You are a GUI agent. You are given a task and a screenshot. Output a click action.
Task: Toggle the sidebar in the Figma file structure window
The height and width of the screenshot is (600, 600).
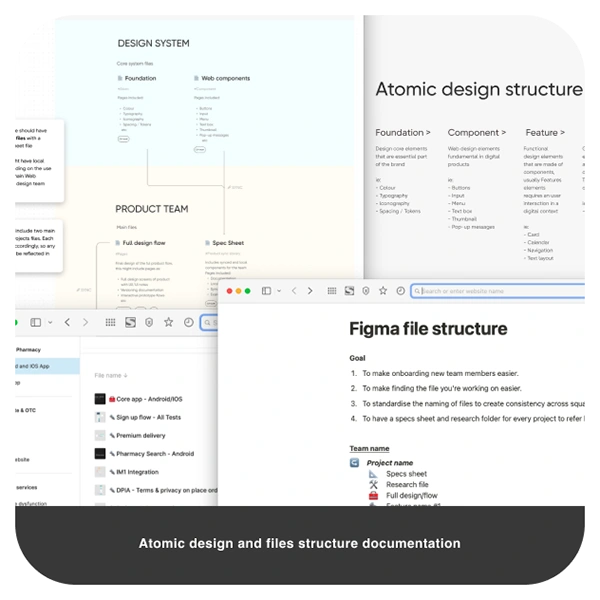tap(266, 291)
